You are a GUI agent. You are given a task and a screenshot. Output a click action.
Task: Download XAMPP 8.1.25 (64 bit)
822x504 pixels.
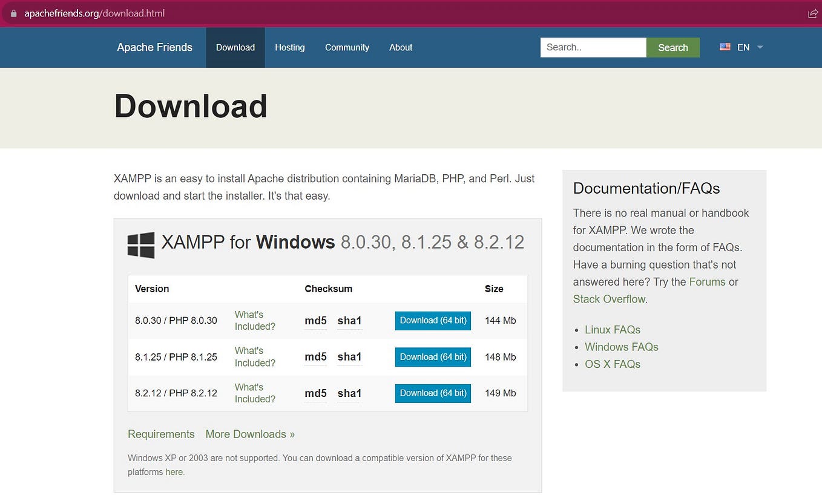(x=433, y=356)
